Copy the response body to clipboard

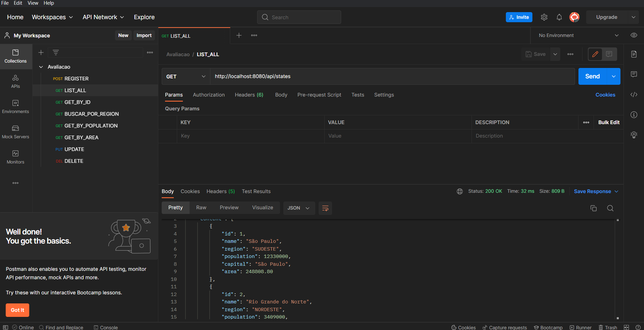[x=593, y=208]
